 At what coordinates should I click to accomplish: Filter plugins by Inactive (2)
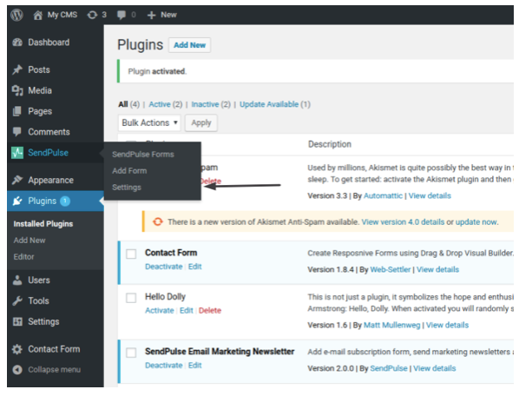click(211, 104)
